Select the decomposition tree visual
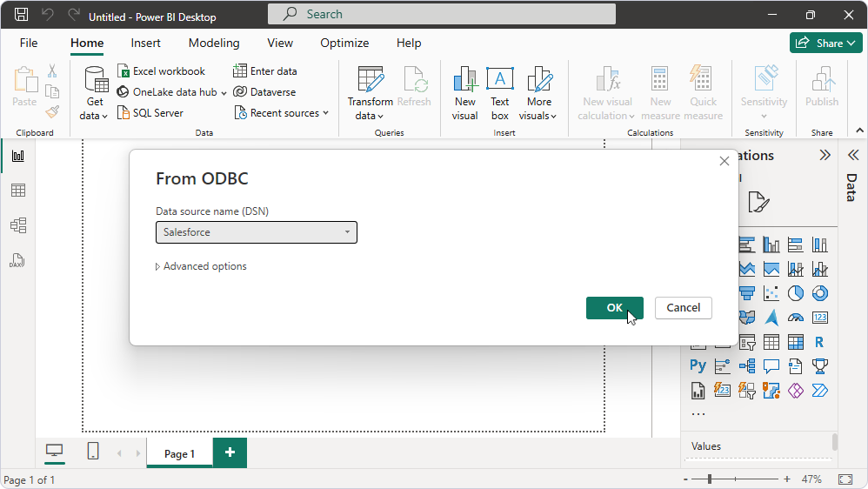This screenshot has height=489, width=868. click(x=747, y=366)
